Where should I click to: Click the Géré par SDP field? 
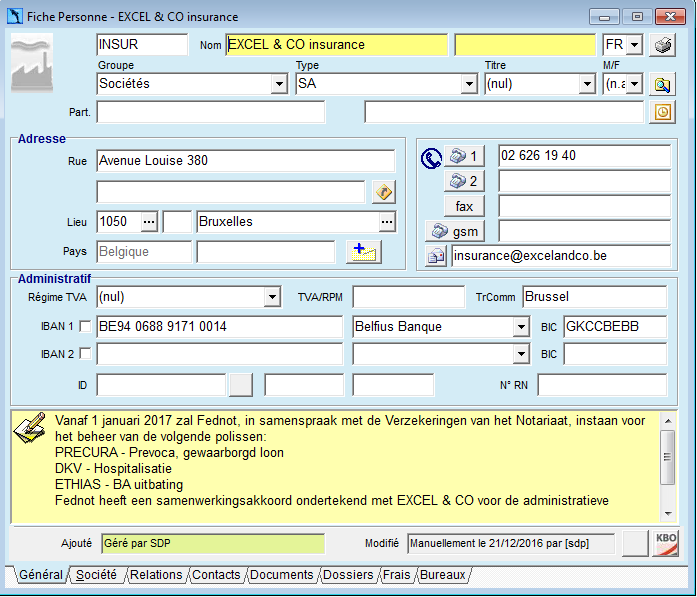click(213, 543)
